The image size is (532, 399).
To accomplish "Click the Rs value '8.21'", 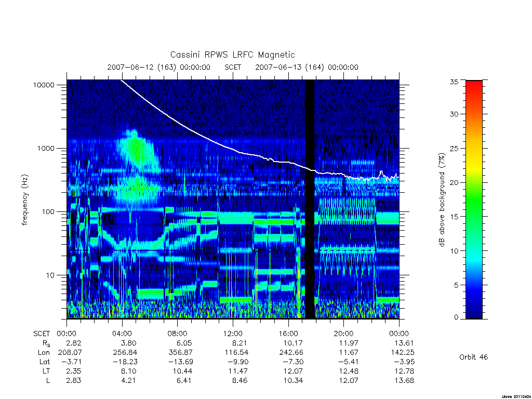I will point(240,343).
